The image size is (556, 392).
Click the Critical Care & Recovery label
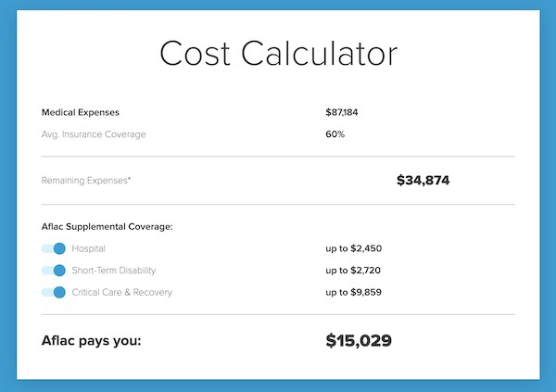pos(122,292)
